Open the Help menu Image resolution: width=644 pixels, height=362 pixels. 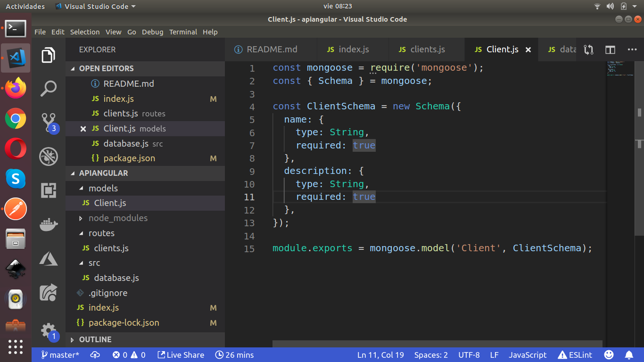pos(210,32)
